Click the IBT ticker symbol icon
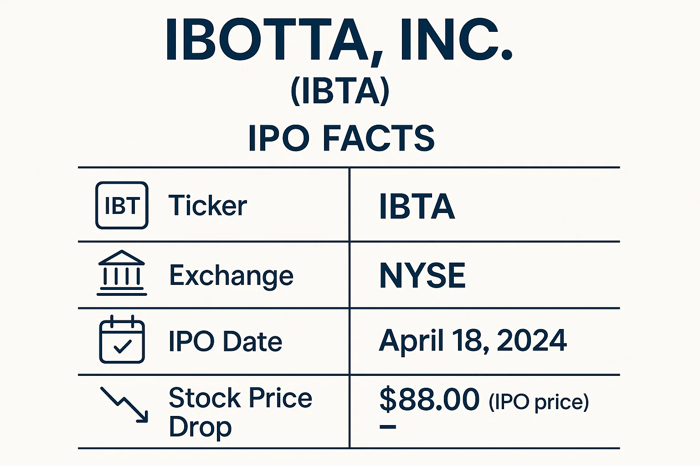The image size is (700, 466). 123,207
